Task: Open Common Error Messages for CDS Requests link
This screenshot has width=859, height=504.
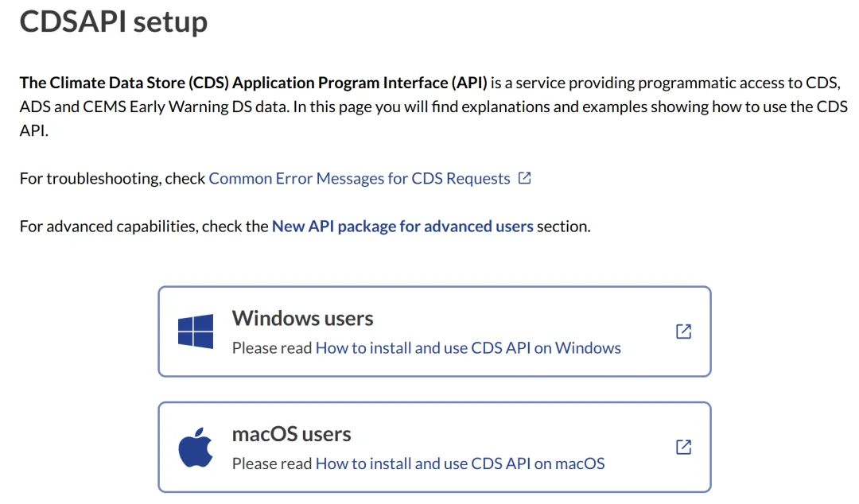Action: point(359,179)
